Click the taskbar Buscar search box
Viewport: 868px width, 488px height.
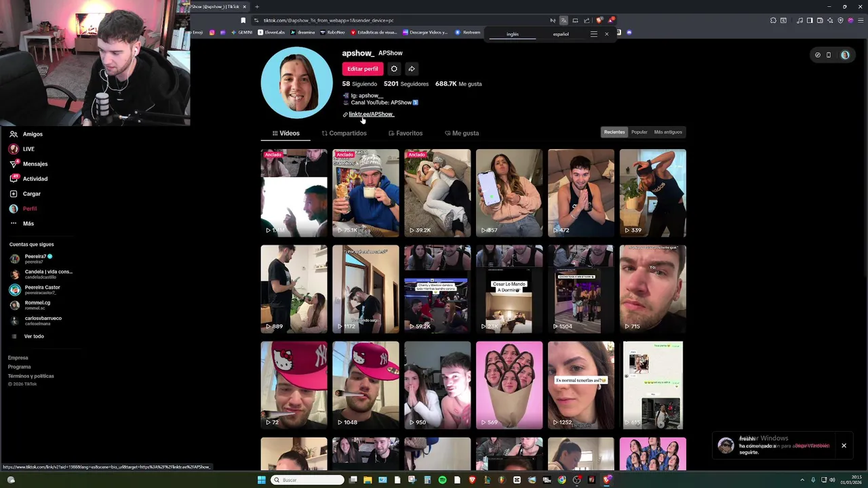click(308, 480)
